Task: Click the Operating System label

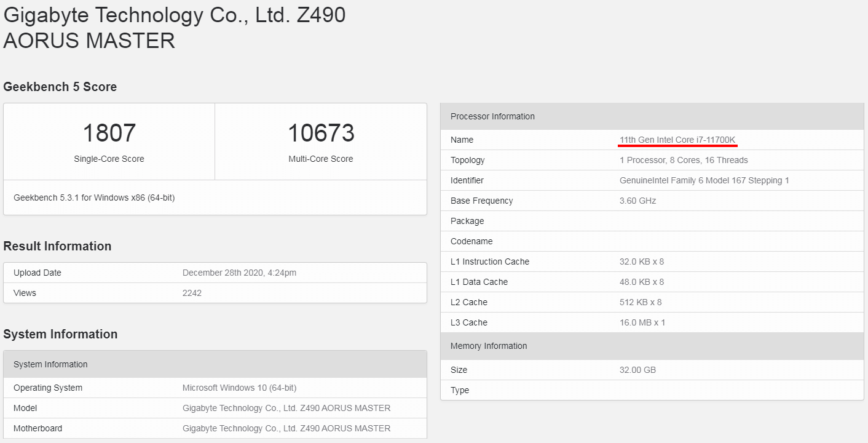Action: tap(48, 388)
